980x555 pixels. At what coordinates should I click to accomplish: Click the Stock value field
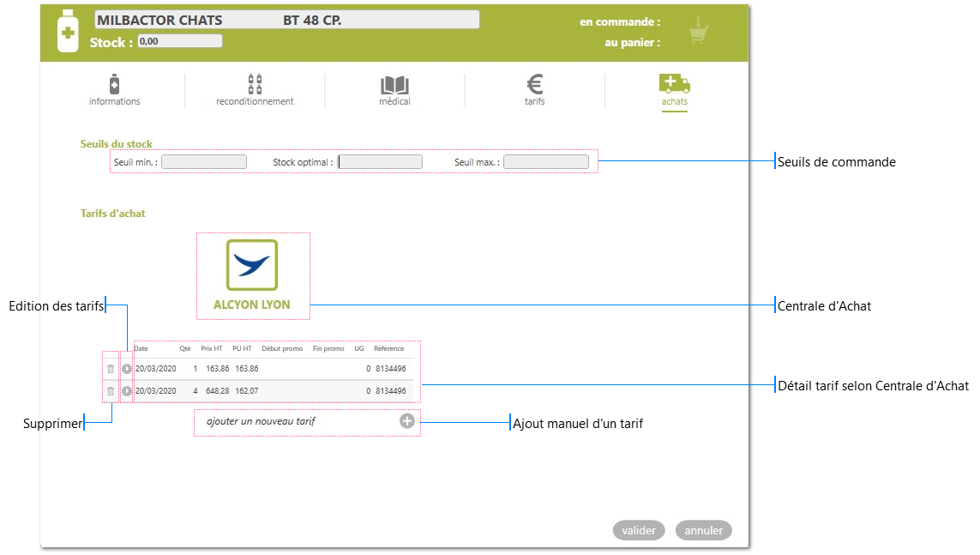click(x=180, y=41)
